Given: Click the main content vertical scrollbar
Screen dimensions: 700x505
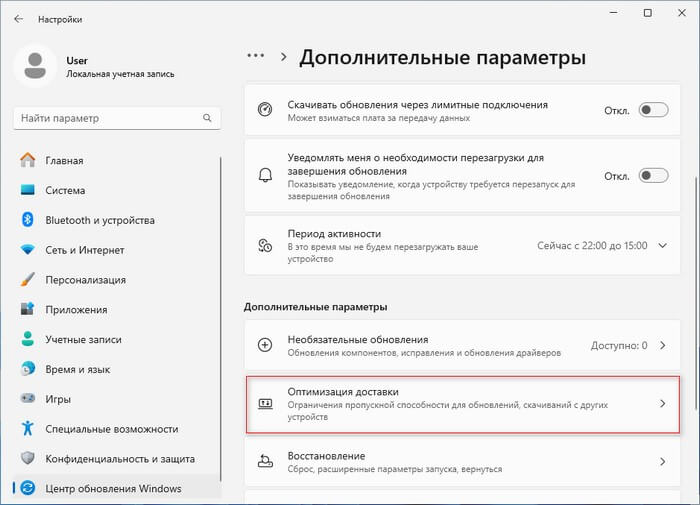Looking at the screenshot, I should (697, 292).
